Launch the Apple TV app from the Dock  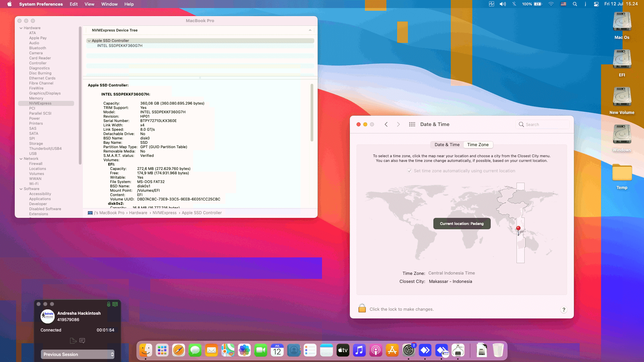[x=343, y=351]
